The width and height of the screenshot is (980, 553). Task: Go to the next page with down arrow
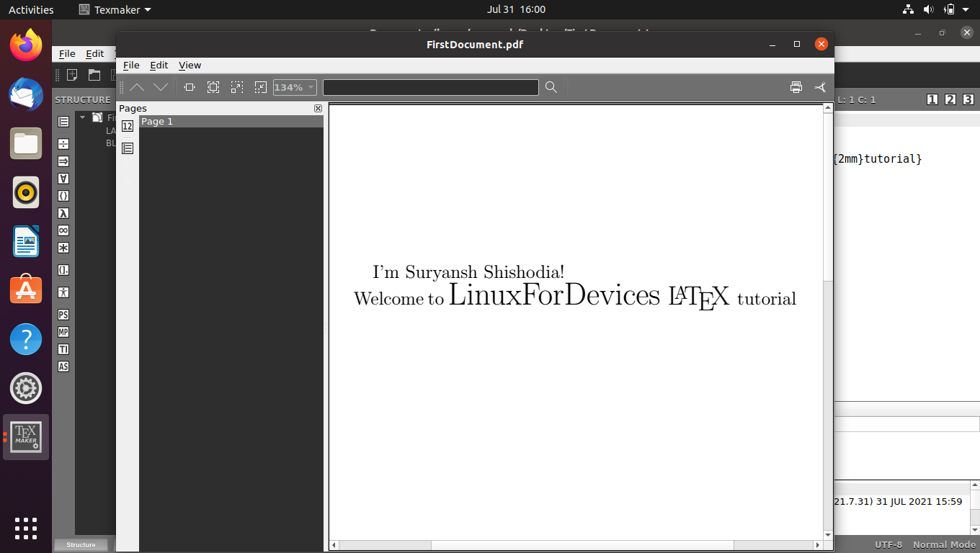tap(161, 86)
